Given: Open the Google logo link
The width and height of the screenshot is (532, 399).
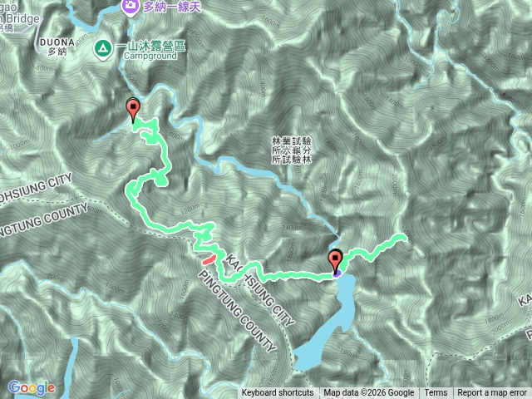Looking at the screenshot, I should pyautogui.click(x=32, y=388).
